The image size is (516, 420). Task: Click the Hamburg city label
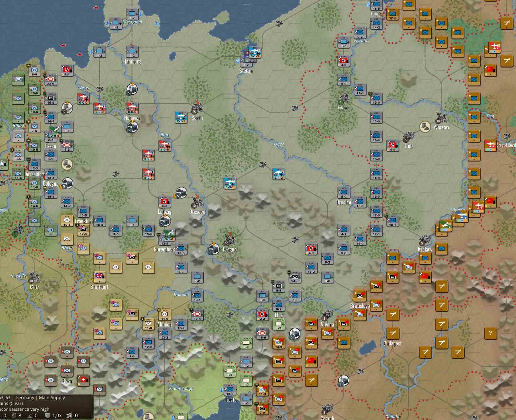tap(132, 61)
